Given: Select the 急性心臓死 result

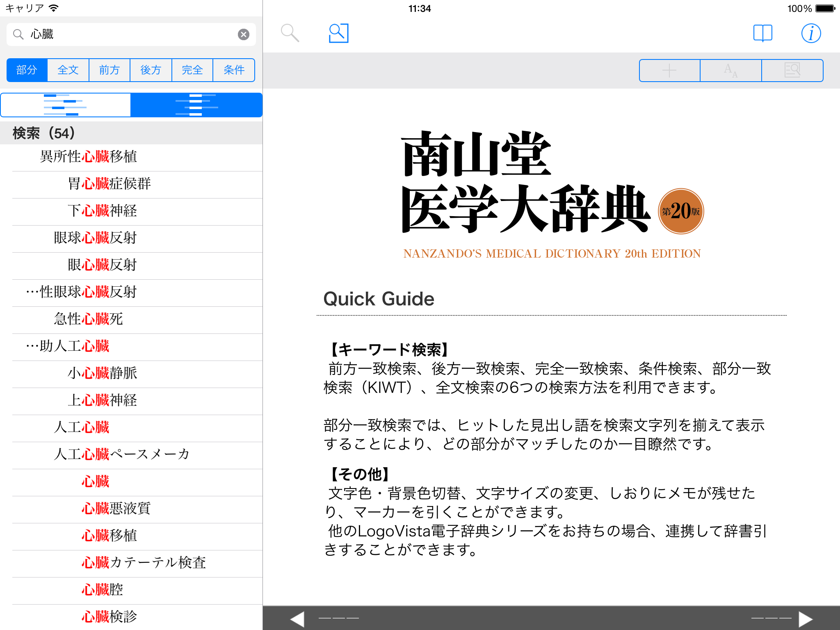Looking at the screenshot, I should click(89, 319).
